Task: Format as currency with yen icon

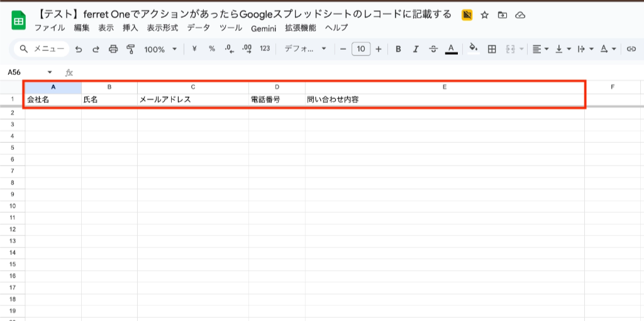Action: coord(194,49)
